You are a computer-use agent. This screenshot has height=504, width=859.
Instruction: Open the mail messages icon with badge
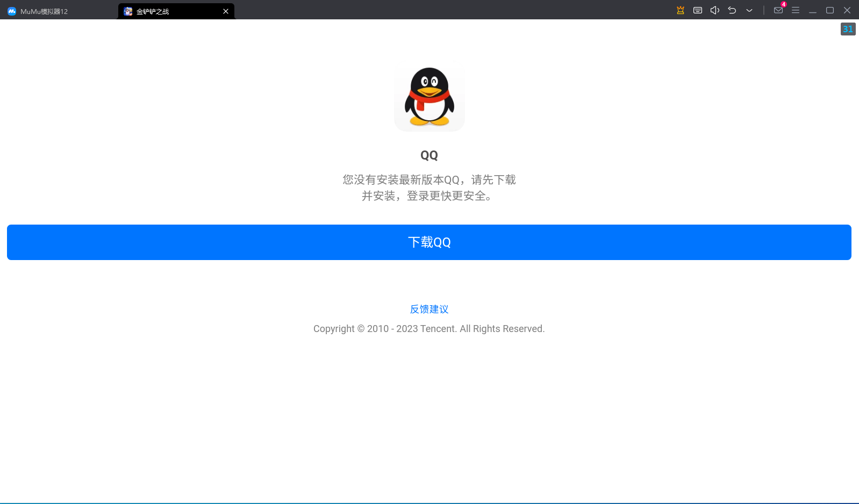point(778,10)
